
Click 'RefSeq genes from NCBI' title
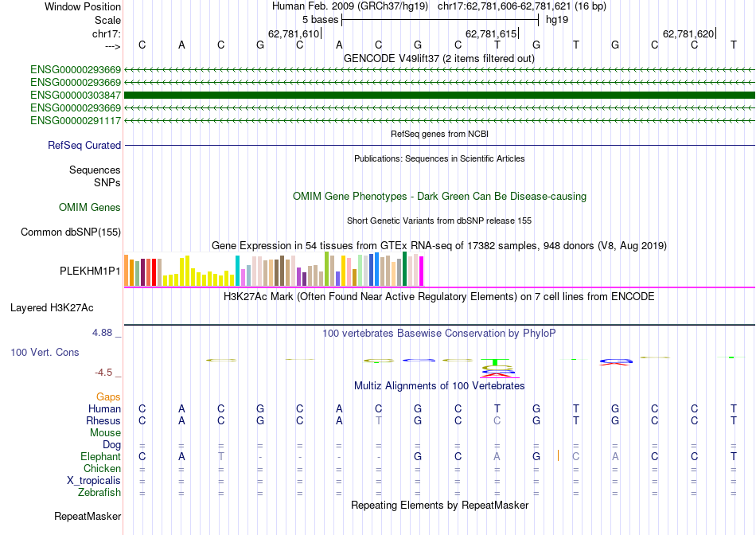click(440, 134)
